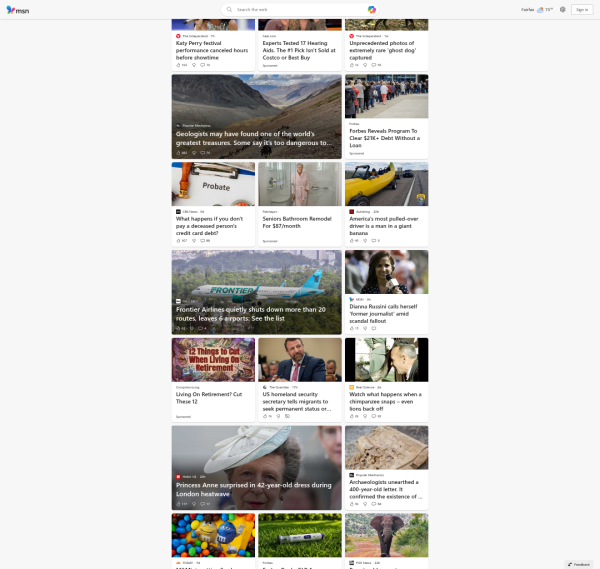Open the yellow banana car thumbnail

(386, 184)
